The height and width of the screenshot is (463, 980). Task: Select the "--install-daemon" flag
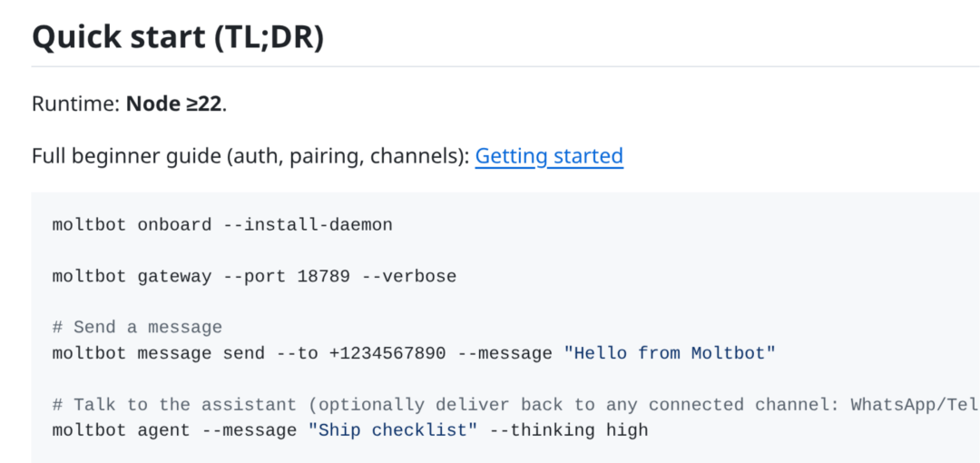point(308,224)
